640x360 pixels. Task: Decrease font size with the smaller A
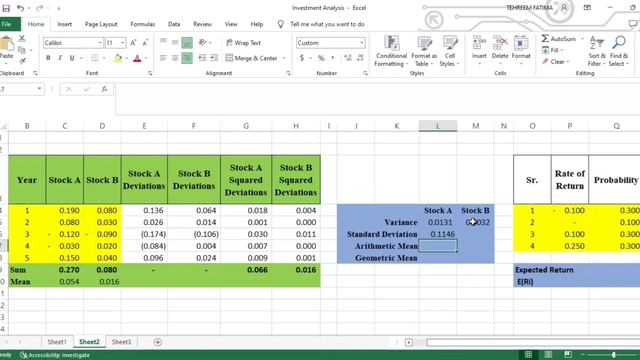145,43
